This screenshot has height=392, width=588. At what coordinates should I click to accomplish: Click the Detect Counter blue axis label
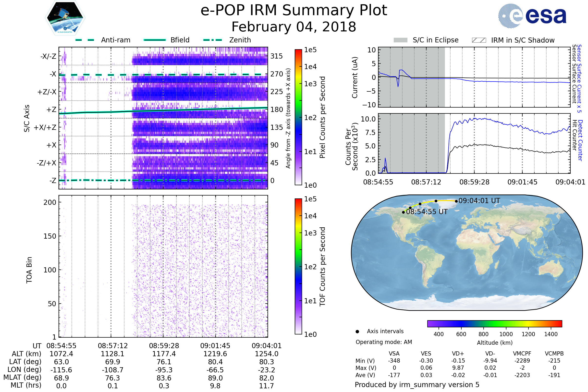(x=580, y=140)
